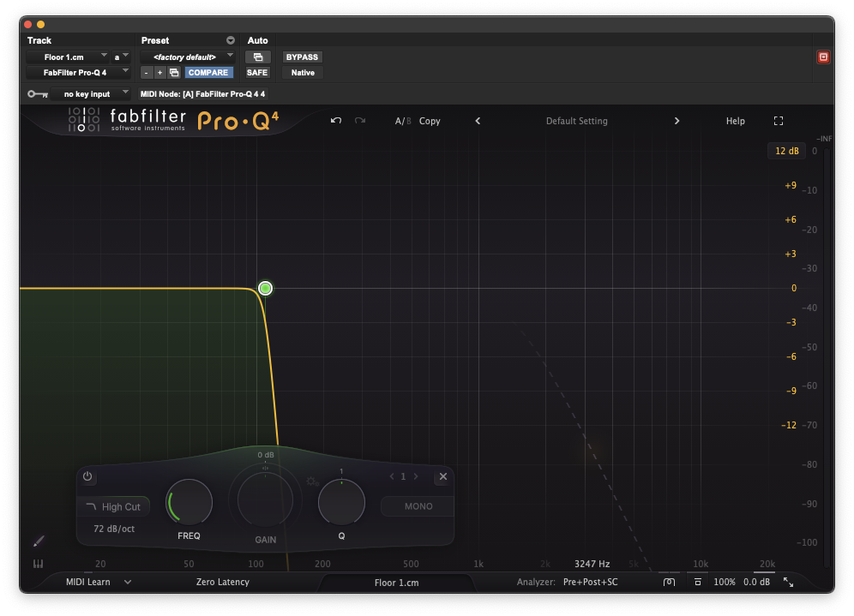This screenshot has width=854, height=616.
Task: Toggle band 1 power button
Action: pyautogui.click(x=87, y=476)
